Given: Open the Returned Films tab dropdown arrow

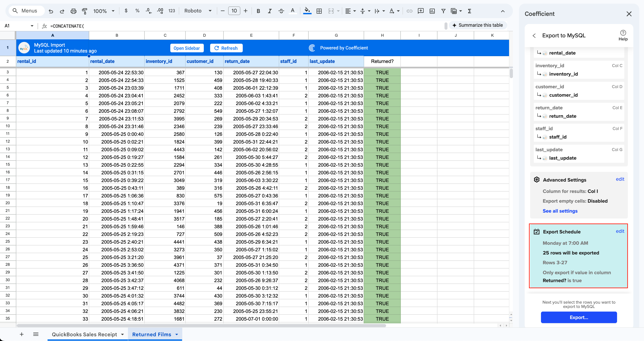Looking at the screenshot, I should 177,334.
